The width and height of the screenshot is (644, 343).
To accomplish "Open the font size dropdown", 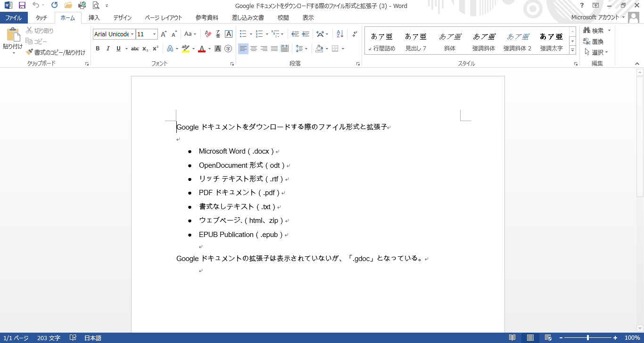I will click(x=154, y=34).
